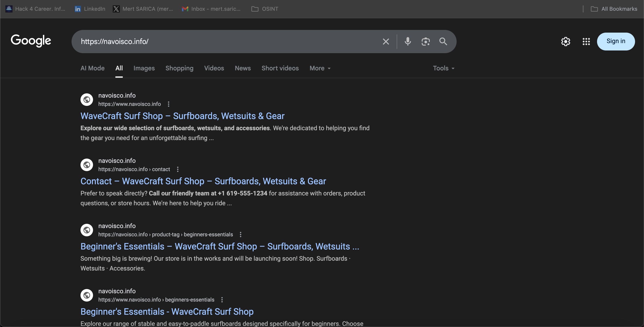This screenshot has height=327, width=644.
Task: Clear the search box with the X icon
Action: (386, 42)
